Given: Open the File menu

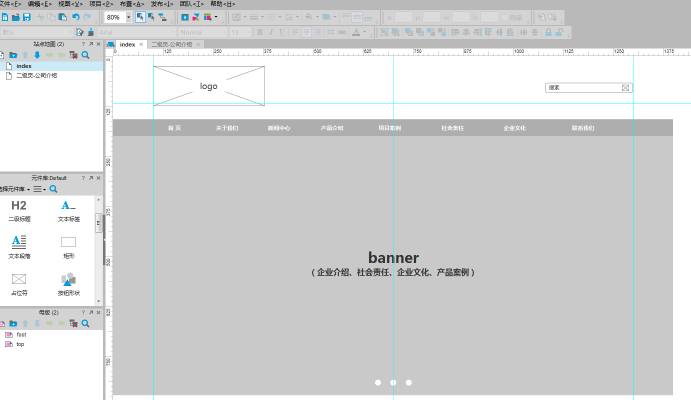Looking at the screenshot, I should click(11, 4).
